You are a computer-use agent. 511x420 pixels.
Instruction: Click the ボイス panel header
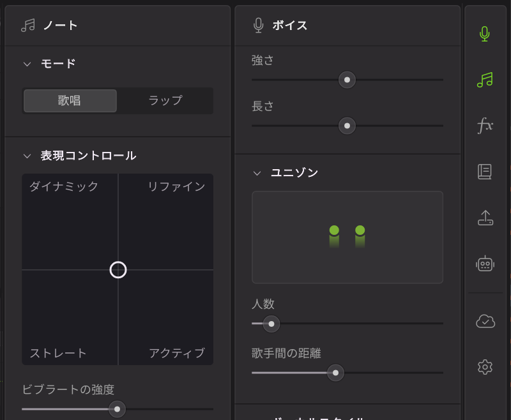coord(289,26)
